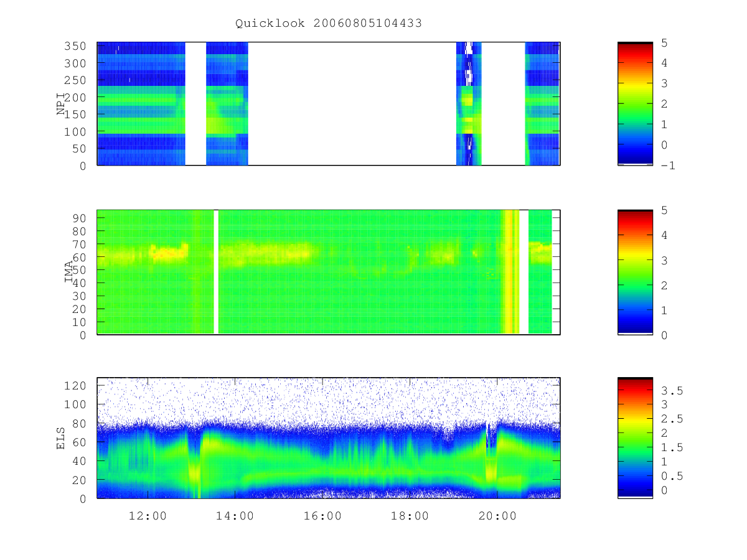This screenshot has width=747, height=560.
Task: Select the 0.5 label on ELS color bar
Action: pos(671,476)
